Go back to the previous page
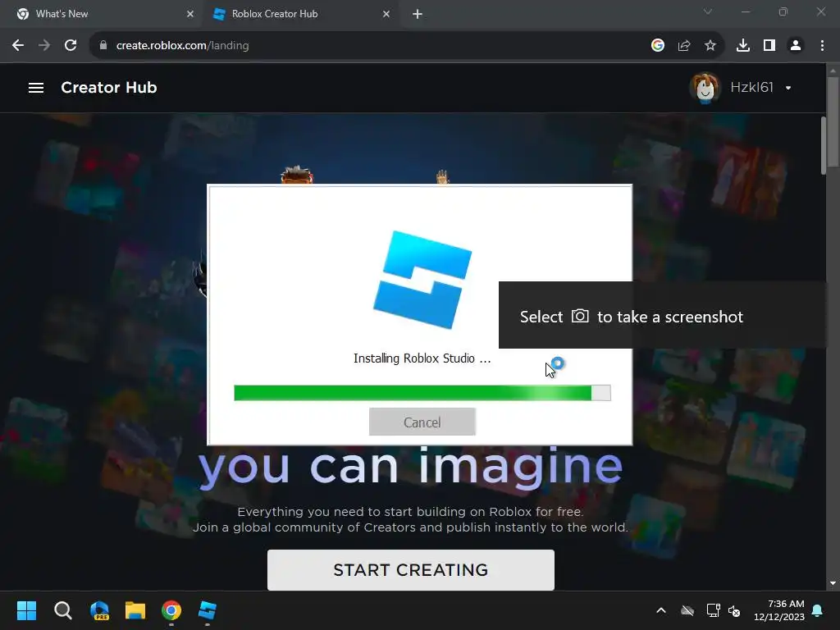Image resolution: width=840 pixels, height=630 pixels. pos(18,46)
